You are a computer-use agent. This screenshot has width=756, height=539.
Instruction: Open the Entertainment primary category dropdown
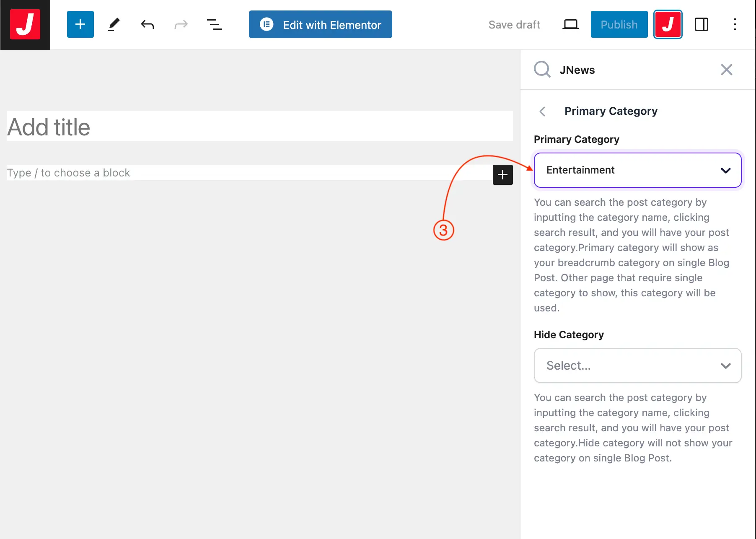637,170
